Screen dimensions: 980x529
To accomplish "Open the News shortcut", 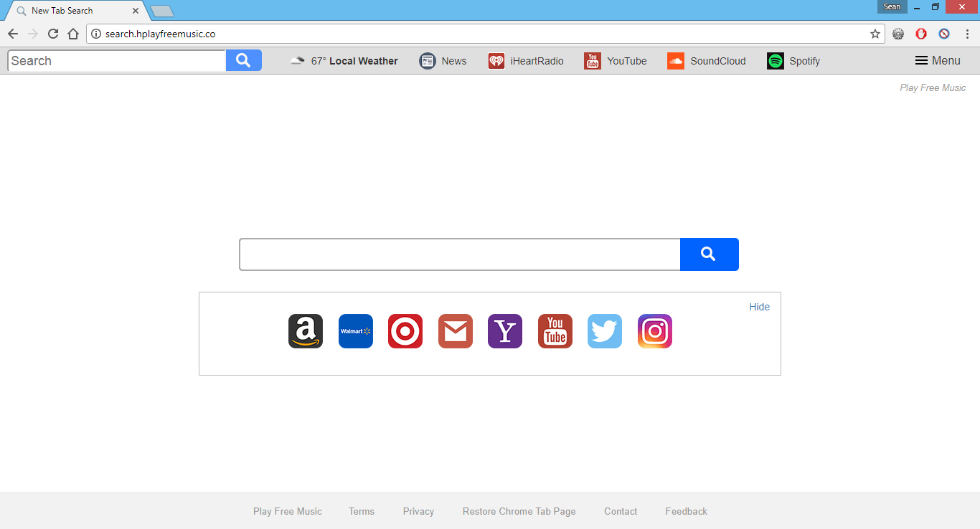I will coord(443,61).
